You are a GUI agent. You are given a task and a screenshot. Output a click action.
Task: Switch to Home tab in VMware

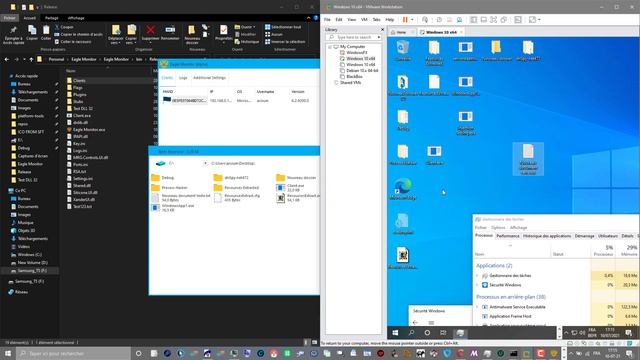(x=399, y=32)
